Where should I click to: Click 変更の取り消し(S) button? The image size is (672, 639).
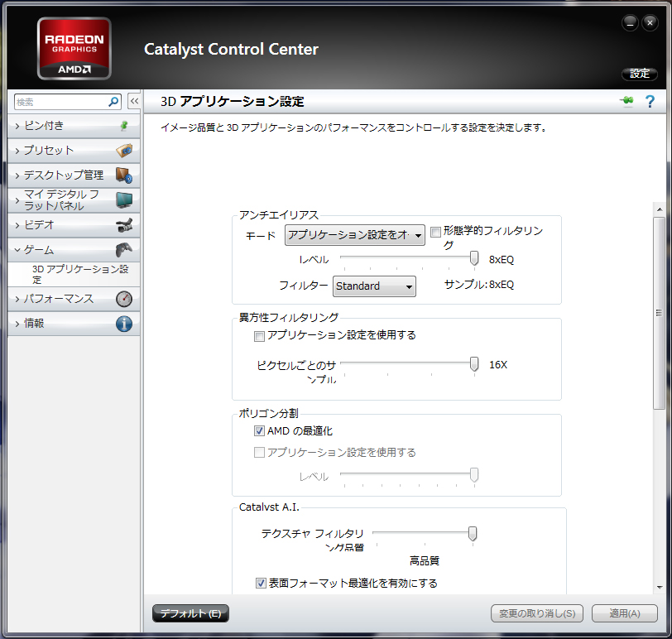click(537, 613)
